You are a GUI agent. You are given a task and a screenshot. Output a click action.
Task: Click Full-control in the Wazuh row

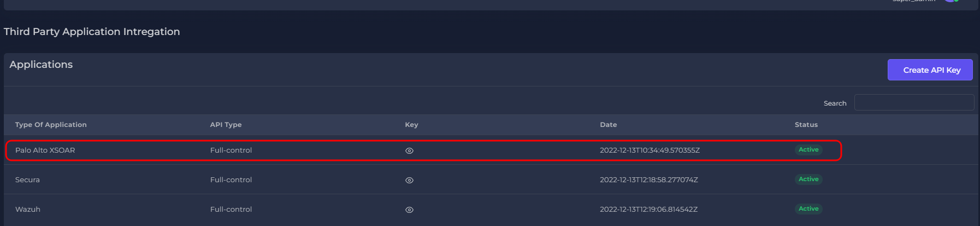coord(231,210)
